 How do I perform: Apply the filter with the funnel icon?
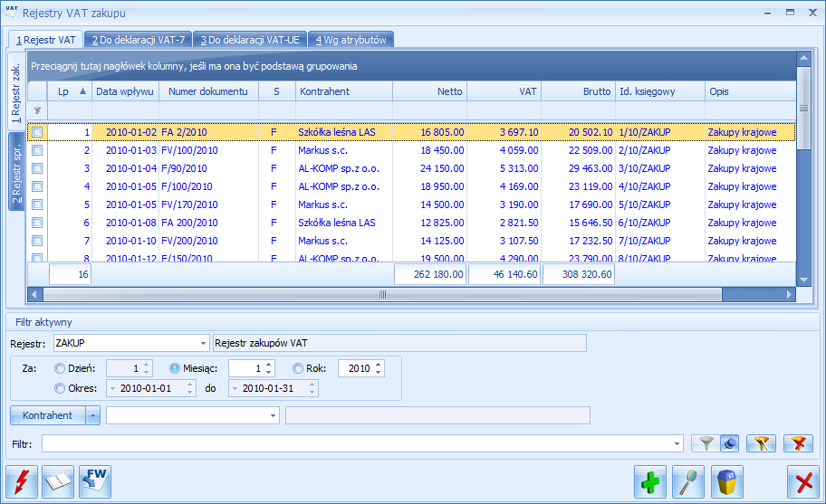(706, 444)
